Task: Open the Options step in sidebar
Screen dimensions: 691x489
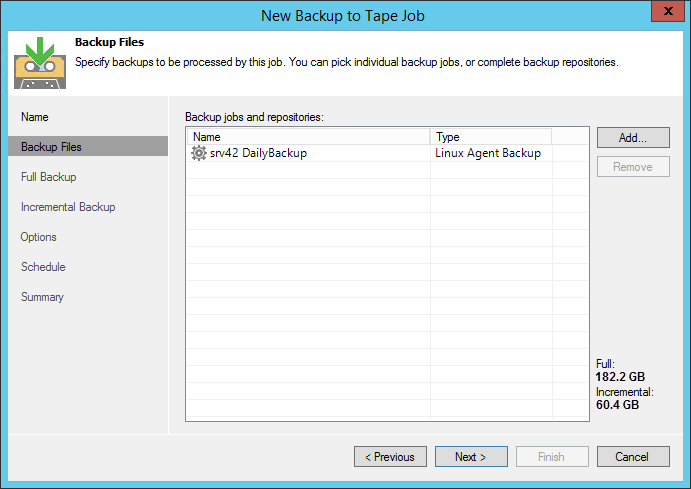Action: (x=39, y=237)
